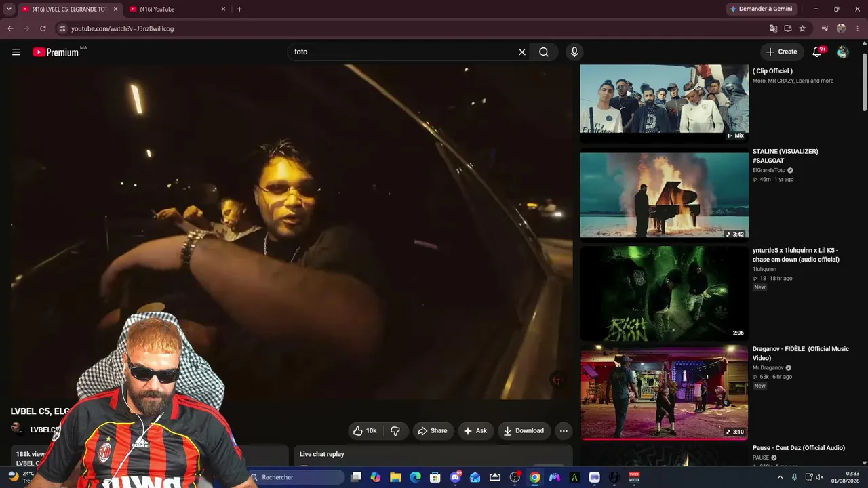Open the weather widget showing 24°C
Screen dimensions: 868x488
[x=22, y=477]
